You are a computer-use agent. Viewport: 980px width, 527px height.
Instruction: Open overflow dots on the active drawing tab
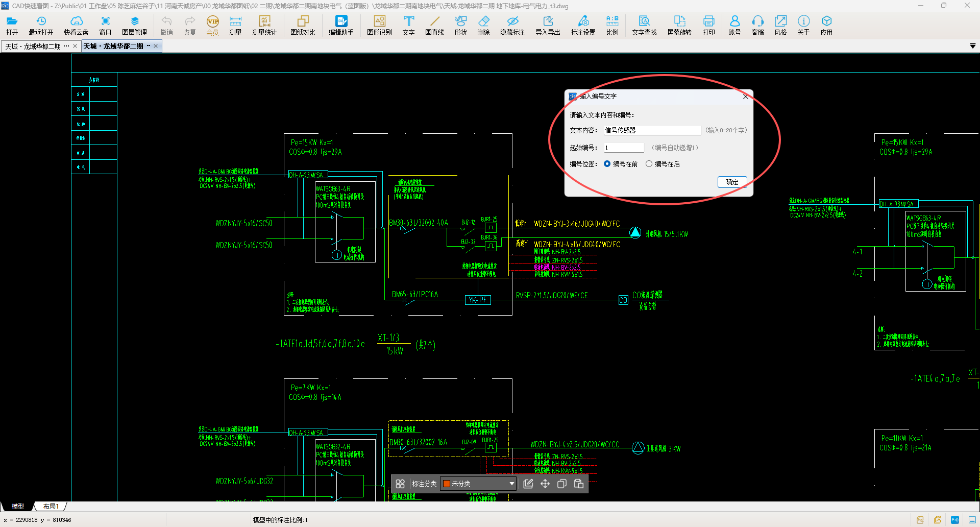[x=149, y=46]
